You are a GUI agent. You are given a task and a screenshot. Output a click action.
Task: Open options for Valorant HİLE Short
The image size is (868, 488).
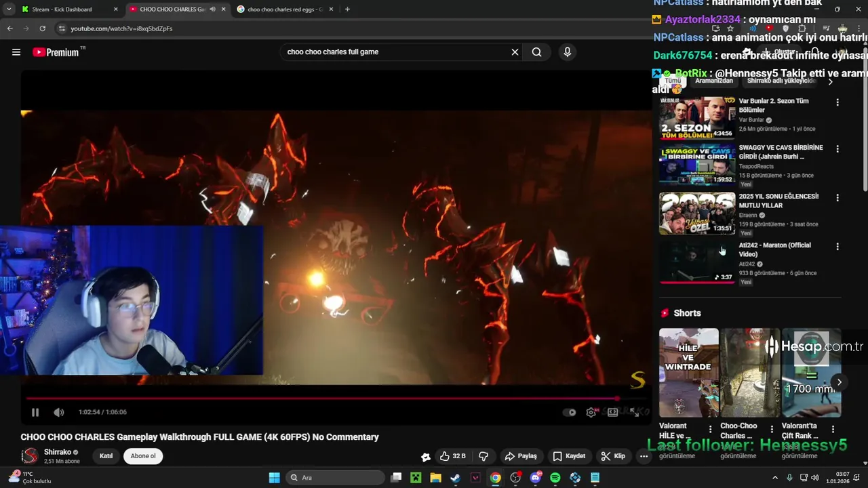point(711,429)
